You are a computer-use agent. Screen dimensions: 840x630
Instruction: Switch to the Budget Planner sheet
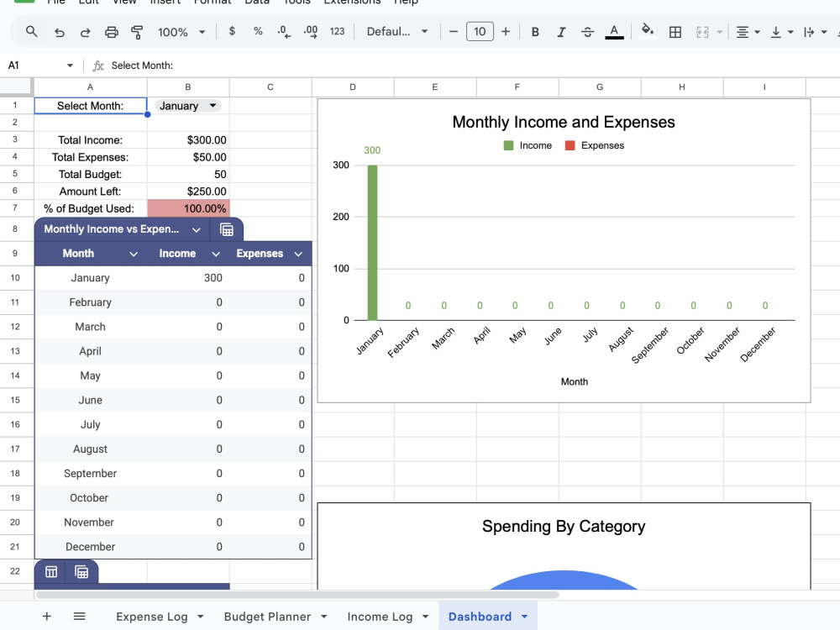click(267, 617)
